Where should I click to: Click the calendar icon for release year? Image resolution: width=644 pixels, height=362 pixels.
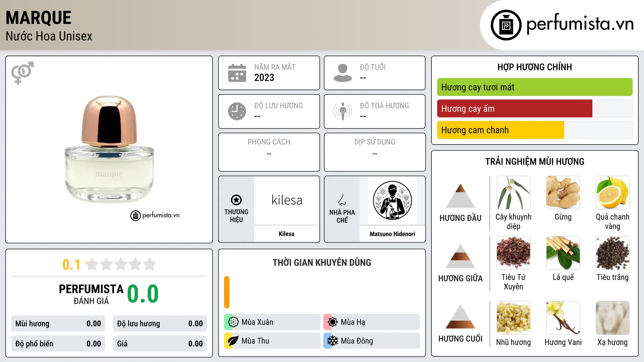click(237, 73)
